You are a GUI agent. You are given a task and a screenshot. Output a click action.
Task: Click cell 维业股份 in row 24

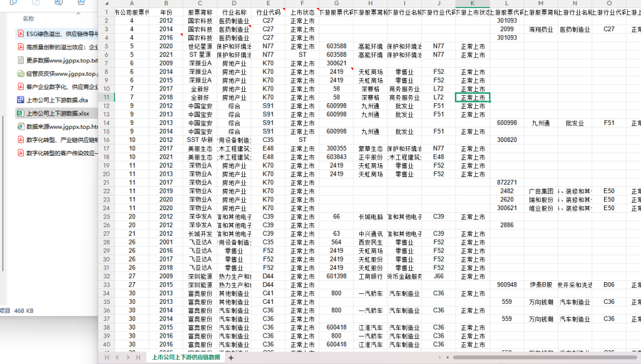(x=541, y=208)
